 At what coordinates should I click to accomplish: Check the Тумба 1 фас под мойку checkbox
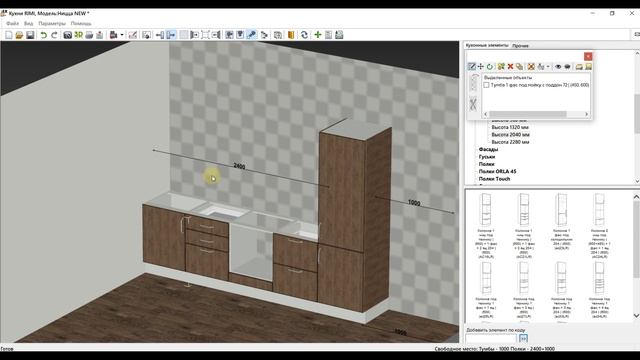pos(486,85)
